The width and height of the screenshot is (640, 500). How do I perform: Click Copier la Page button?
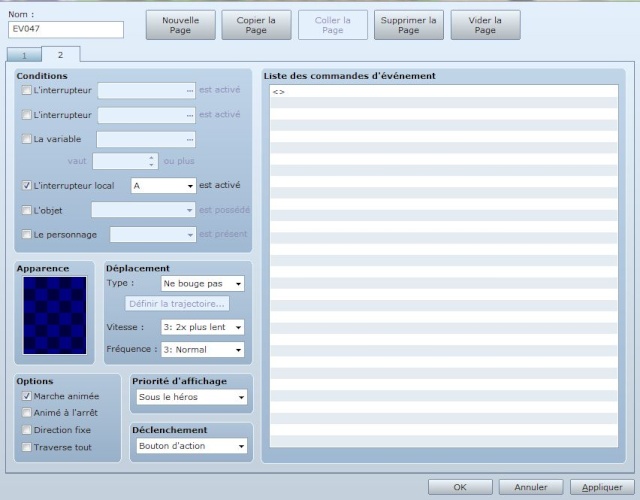[x=256, y=25]
